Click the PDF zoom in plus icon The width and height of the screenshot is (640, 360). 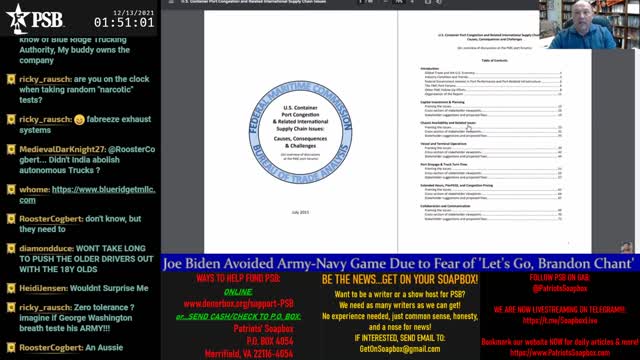[412, 2]
